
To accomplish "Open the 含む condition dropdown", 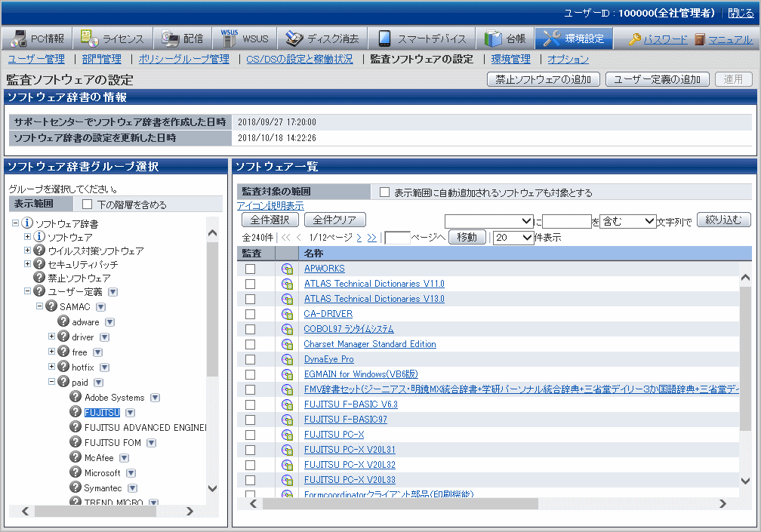I will [628, 221].
